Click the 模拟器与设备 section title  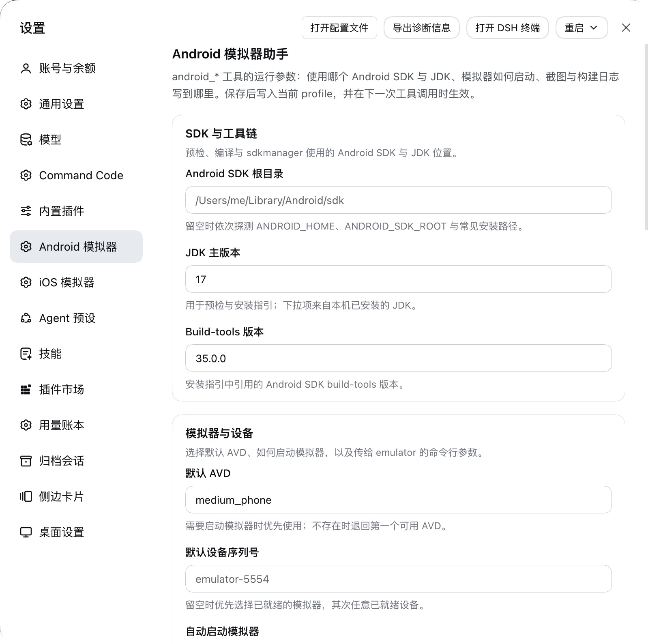click(x=219, y=433)
